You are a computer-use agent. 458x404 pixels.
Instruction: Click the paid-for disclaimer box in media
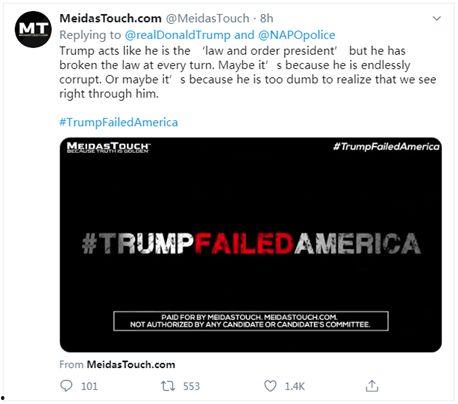[x=251, y=321]
